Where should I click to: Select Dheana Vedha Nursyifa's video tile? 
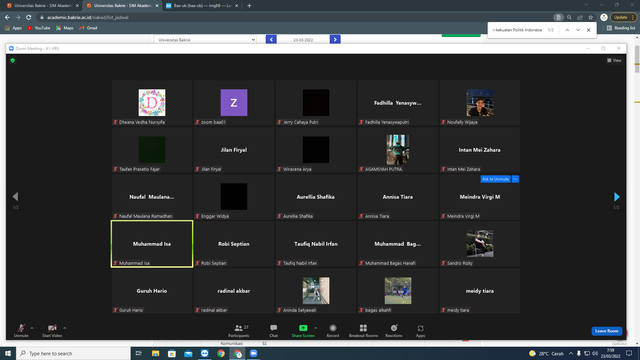[152, 103]
